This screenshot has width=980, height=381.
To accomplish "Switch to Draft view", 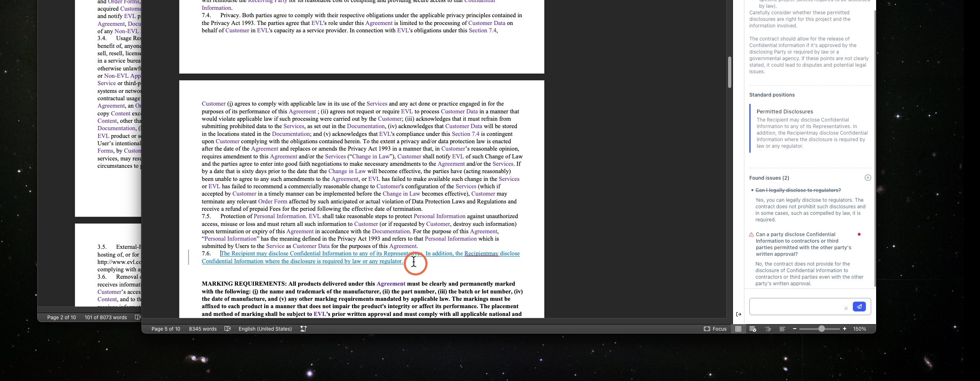I will pyautogui.click(x=782, y=329).
